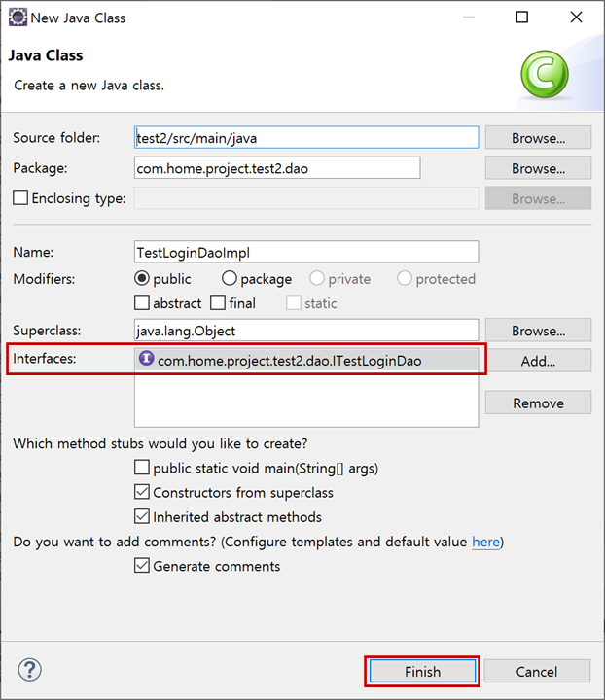Close the New Java Class dialog
605x700 pixels.
[x=577, y=17]
